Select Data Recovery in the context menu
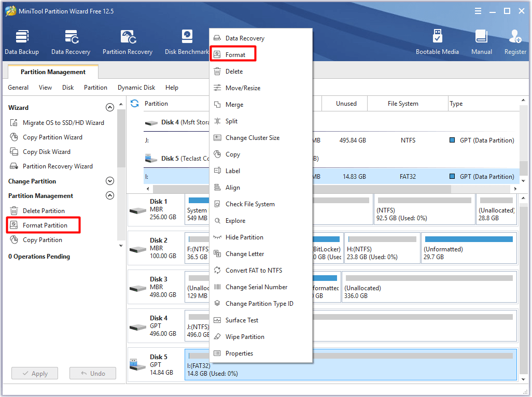Image resolution: width=532 pixels, height=397 pixels. [261, 38]
